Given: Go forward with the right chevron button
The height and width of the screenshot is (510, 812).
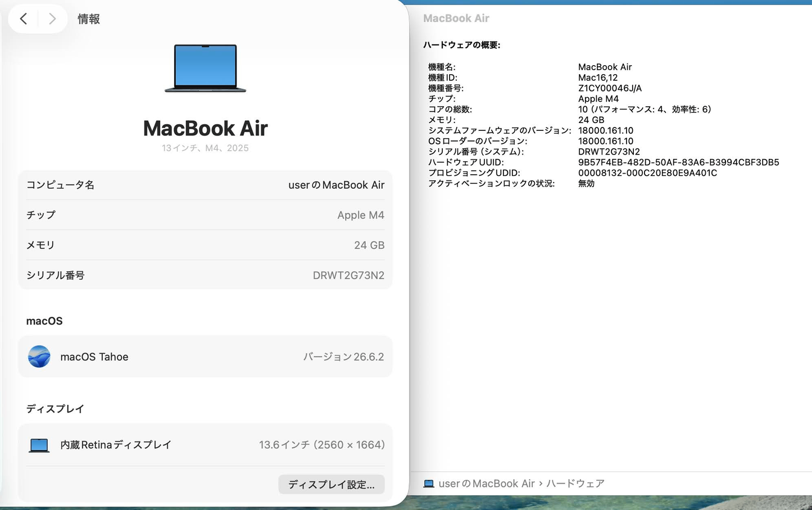Looking at the screenshot, I should (x=52, y=19).
